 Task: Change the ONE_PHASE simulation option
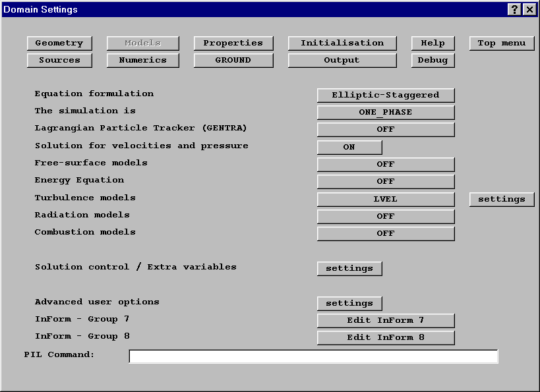point(386,113)
